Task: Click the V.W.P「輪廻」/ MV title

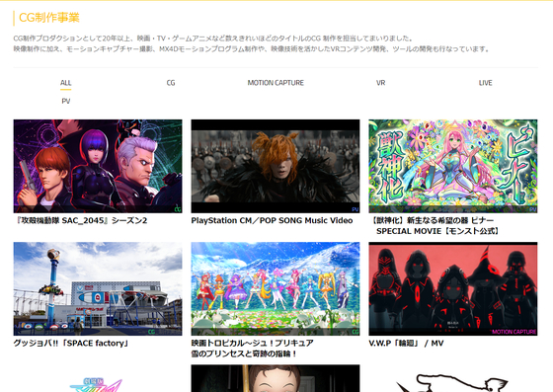Action: coord(406,344)
